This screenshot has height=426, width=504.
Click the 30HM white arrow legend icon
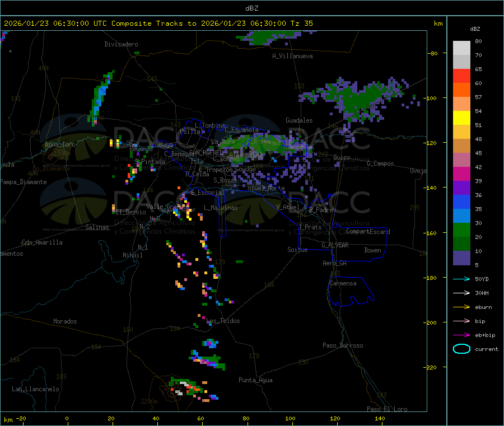point(461,293)
